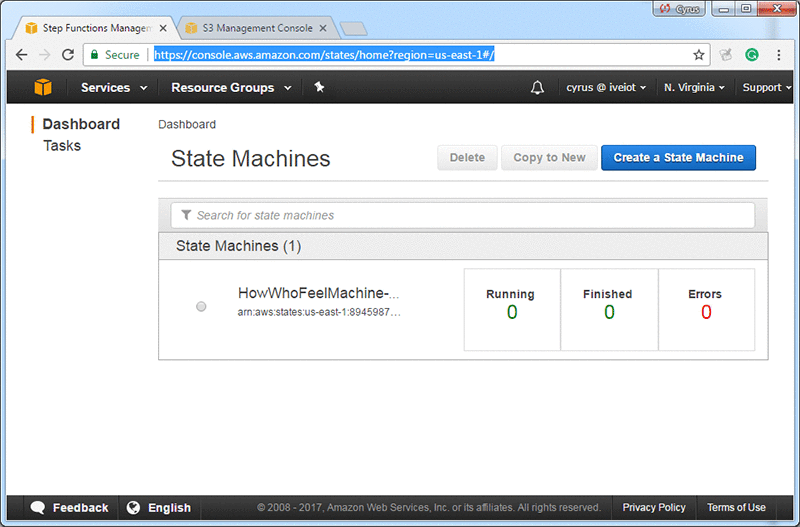
Task: Click the green Secure padlock icon
Action: click(94, 55)
